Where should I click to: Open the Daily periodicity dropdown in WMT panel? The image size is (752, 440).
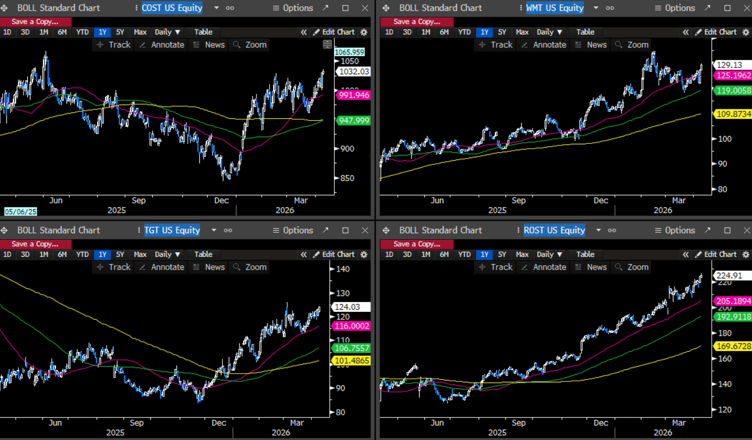click(550, 32)
